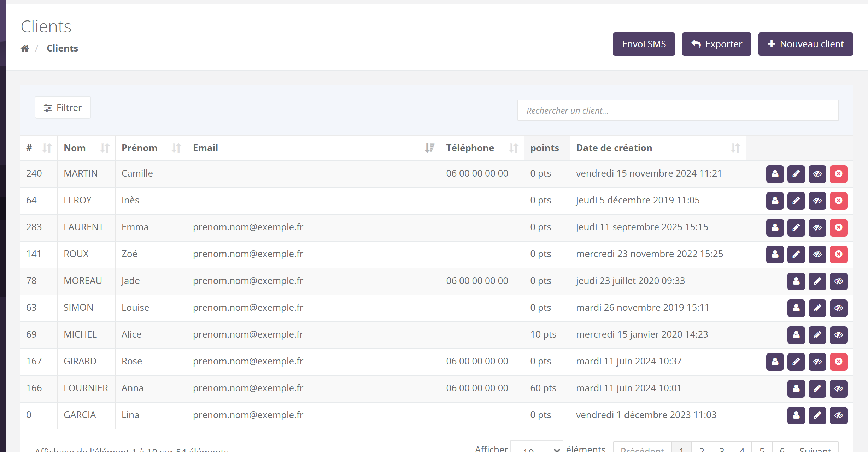
Task: Sort table by Date de création column
Action: tap(658, 148)
